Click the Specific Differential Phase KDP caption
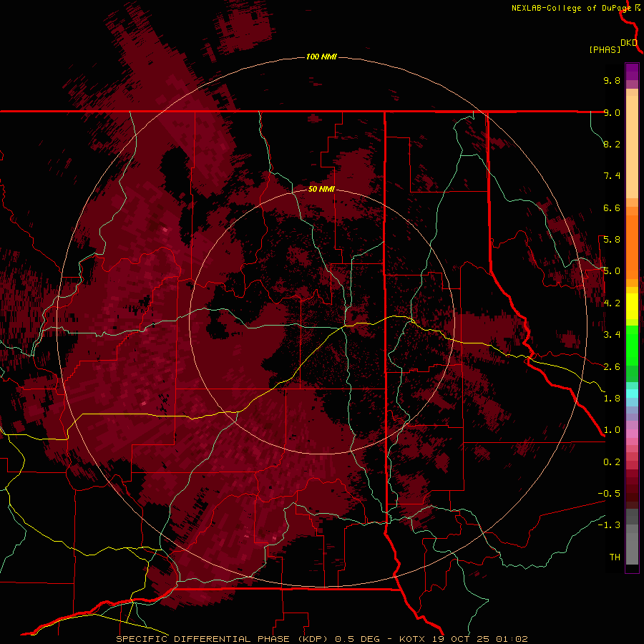 tap(322, 639)
